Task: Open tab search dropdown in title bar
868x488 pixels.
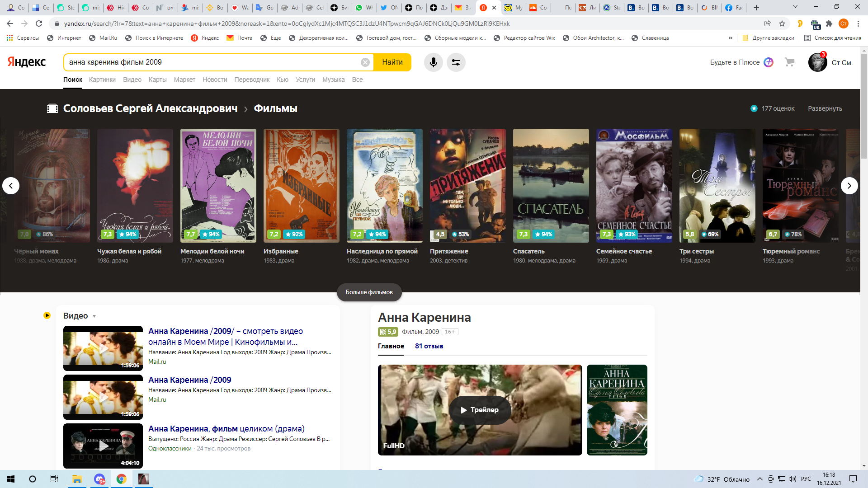Action: click(795, 7)
